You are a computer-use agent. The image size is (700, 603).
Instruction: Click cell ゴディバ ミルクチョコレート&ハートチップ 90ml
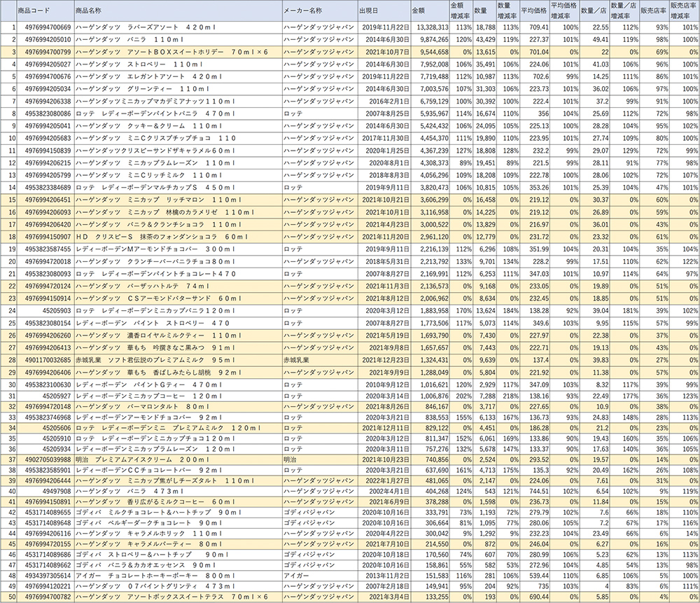click(x=178, y=513)
